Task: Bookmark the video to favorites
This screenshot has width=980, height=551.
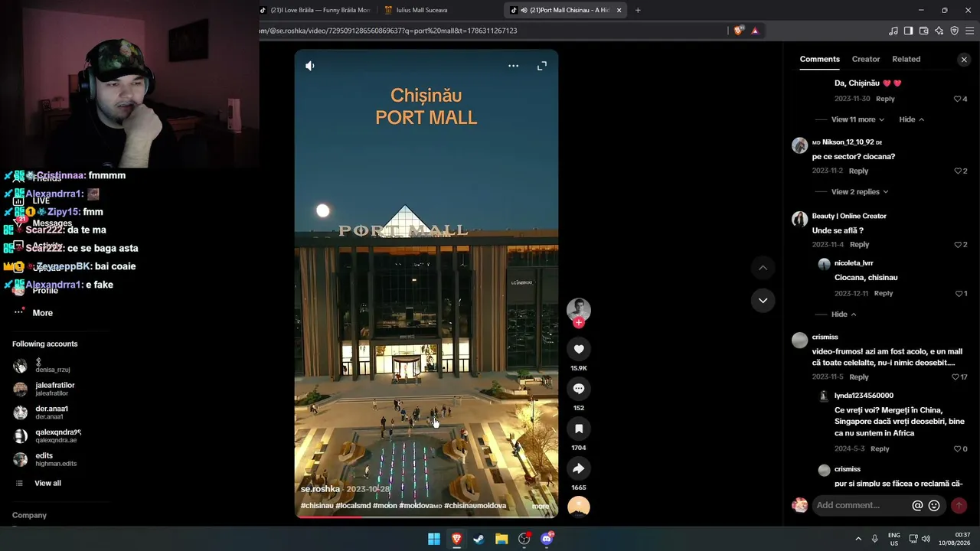Action: point(578,429)
